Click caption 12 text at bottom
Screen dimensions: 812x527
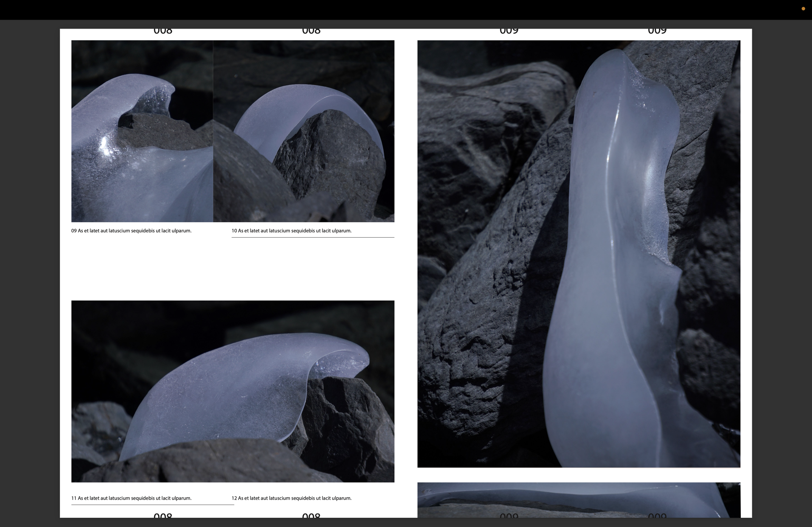pyautogui.click(x=291, y=498)
